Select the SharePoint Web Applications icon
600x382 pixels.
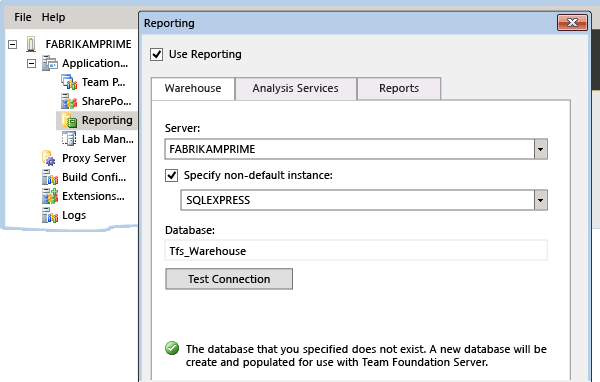69,101
